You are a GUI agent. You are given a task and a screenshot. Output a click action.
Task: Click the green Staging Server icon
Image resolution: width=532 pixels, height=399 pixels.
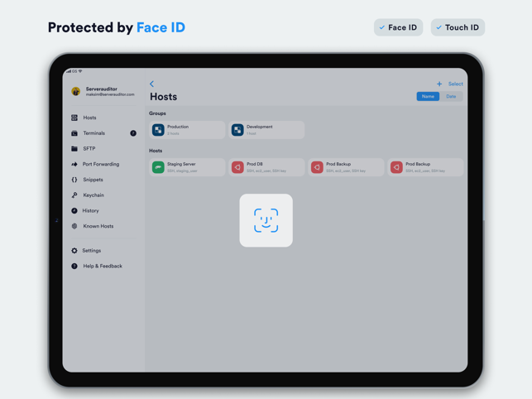point(158,167)
